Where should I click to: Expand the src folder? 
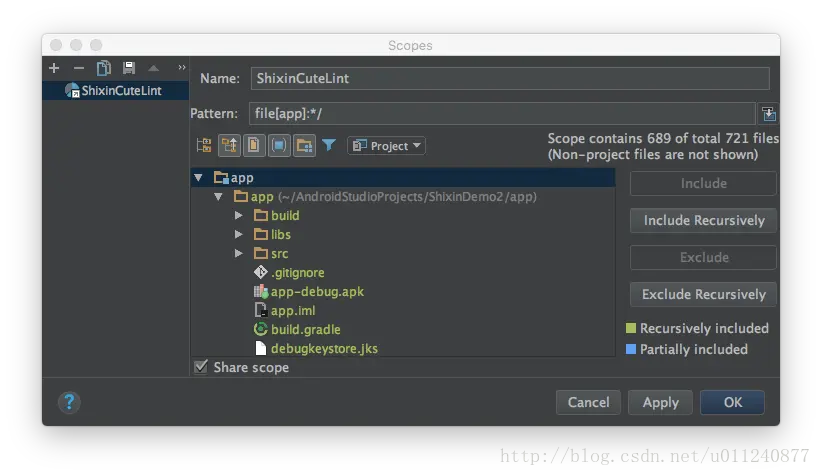click(x=239, y=253)
